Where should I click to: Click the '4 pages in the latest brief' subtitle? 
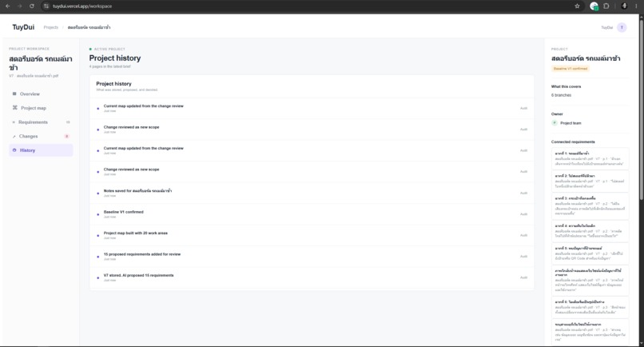(110, 66)
